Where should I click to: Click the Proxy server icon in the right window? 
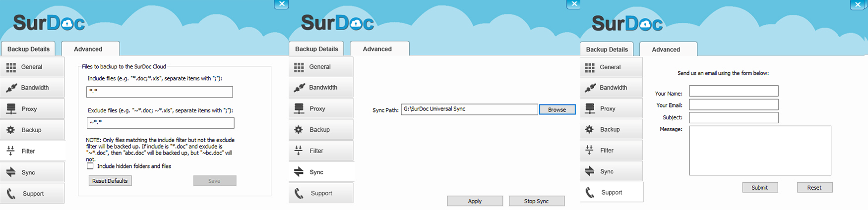590,108
